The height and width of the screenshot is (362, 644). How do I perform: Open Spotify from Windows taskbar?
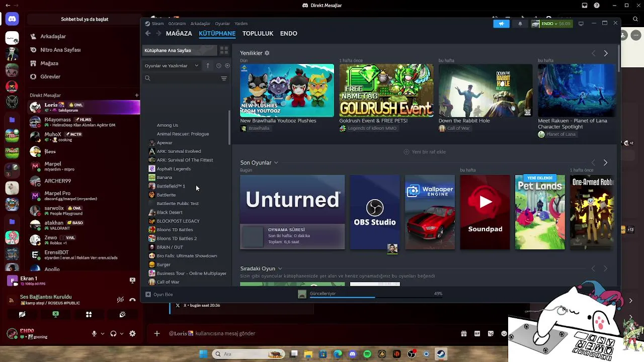(367, 354)
